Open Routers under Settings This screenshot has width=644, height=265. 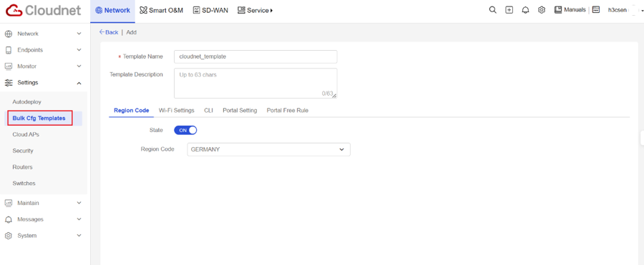[x=23, y=167]
